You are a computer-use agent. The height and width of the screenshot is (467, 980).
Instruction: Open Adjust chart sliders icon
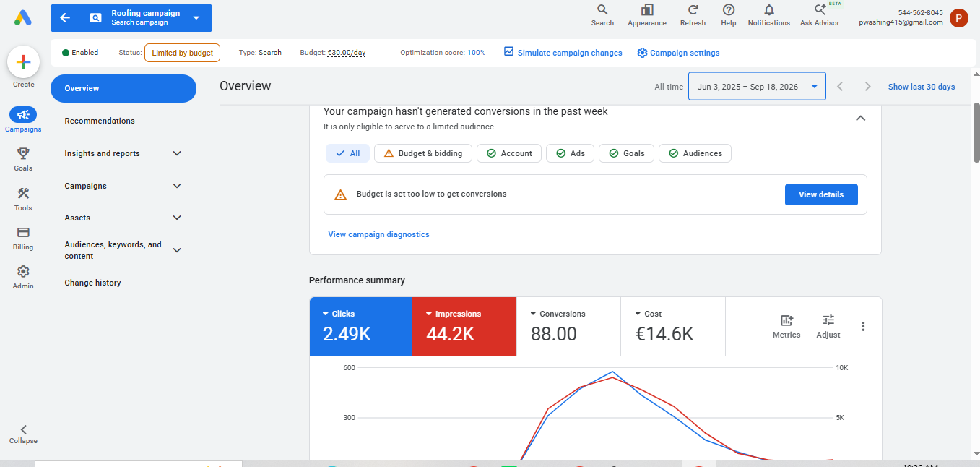point(828,327)
